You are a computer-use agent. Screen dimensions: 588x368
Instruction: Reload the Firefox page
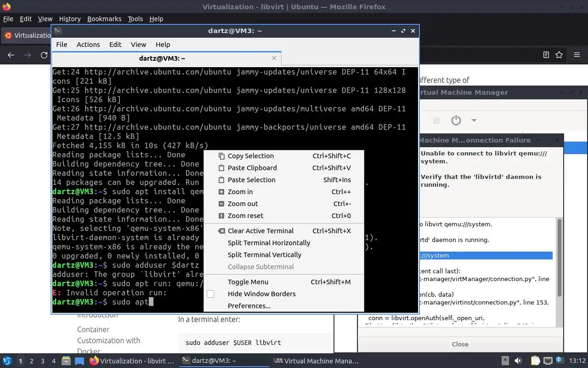pos(44,55)
